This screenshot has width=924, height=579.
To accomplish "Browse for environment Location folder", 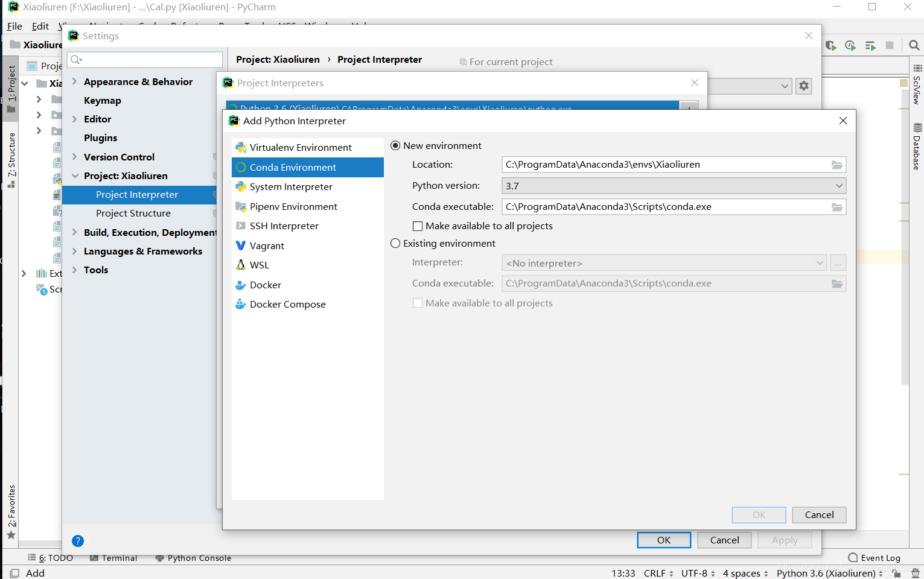I will tap(837, 165).
